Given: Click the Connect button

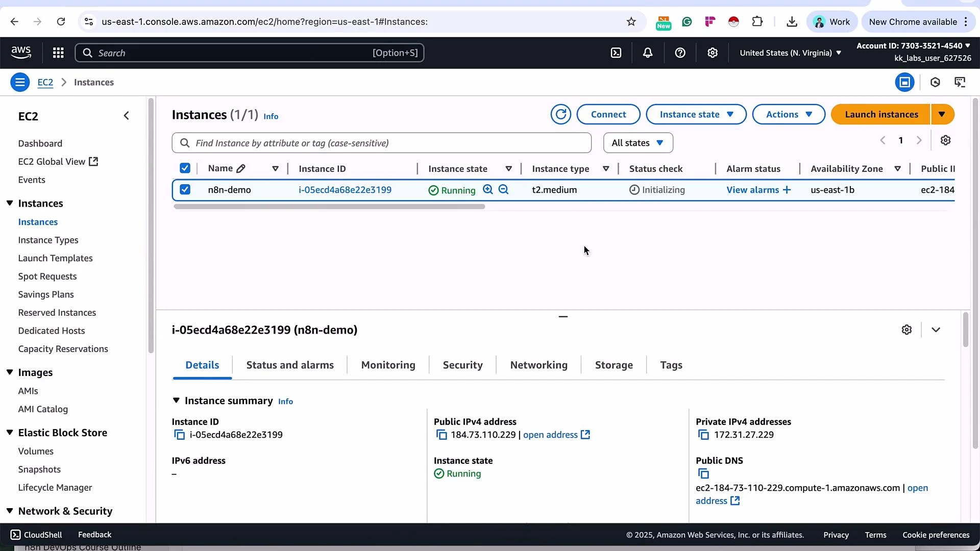Looking at the screenshot, I should (608, 114).
